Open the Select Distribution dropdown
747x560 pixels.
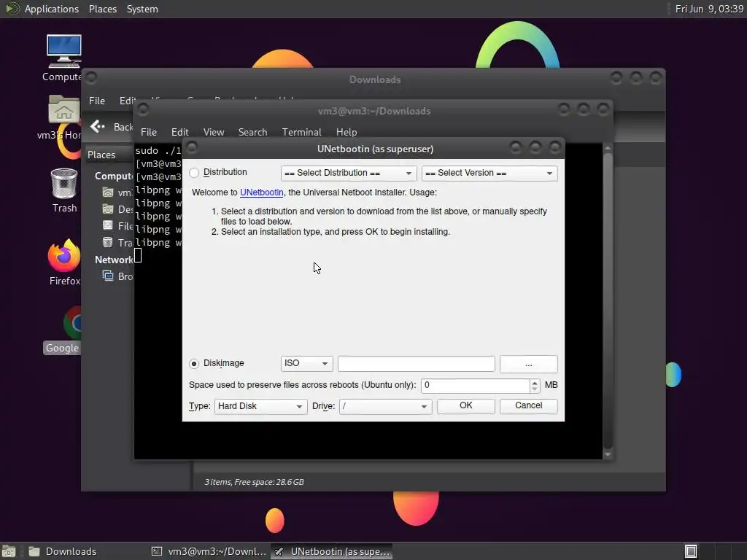pos(349,173)
